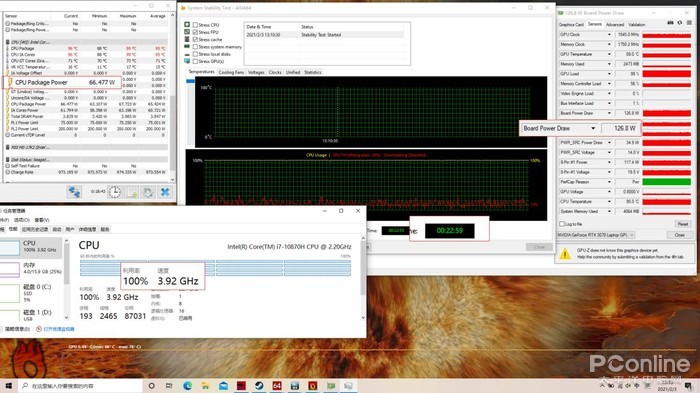This screenshot has height=393, width=700.
Task: Open Steam from the taskbar
Action: click(x=259, y=385)
